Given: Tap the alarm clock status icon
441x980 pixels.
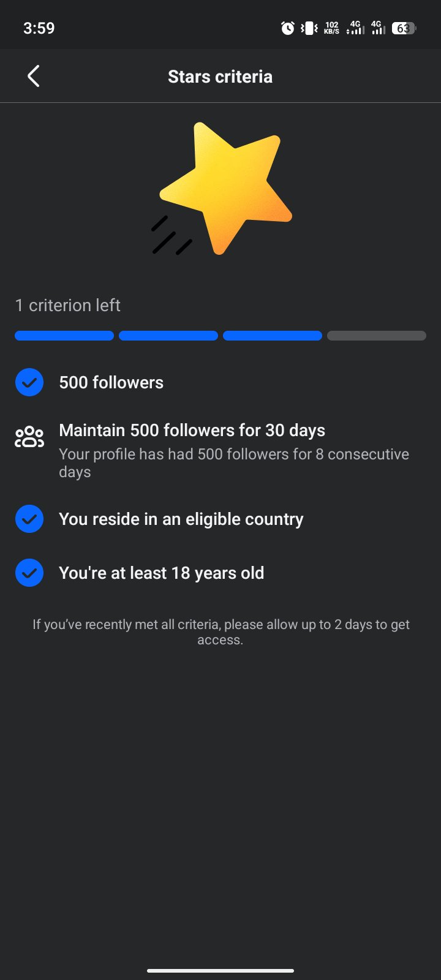Looking at the screenshot, I should tap(287, 28).
